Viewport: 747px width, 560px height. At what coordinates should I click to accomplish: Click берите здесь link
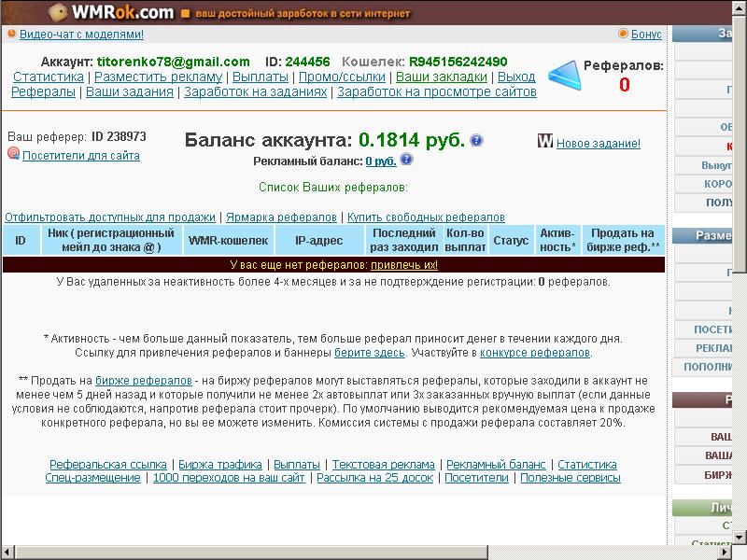369,353
